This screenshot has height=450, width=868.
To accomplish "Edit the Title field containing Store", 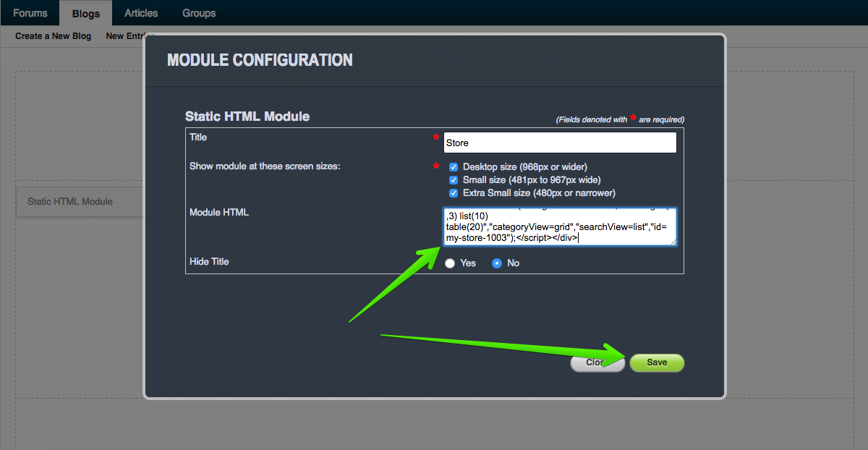I will pyautogui.click(x=561, y=143).
